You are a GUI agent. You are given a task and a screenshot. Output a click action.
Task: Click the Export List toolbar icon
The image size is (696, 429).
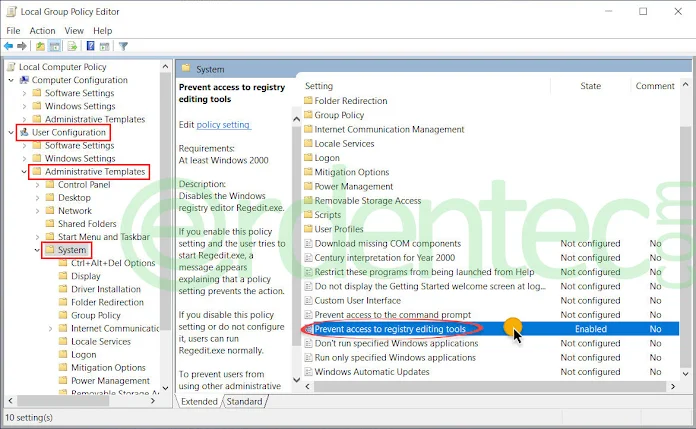(72, 46)
